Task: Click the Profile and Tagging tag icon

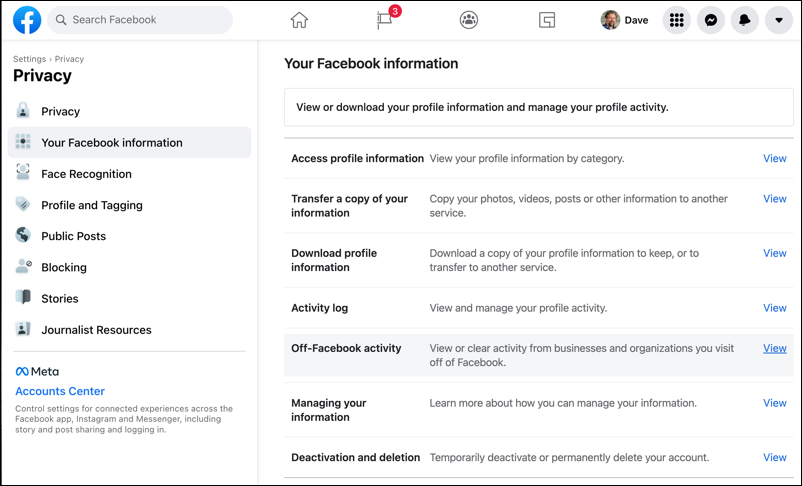Action: [x=23, y=204]
